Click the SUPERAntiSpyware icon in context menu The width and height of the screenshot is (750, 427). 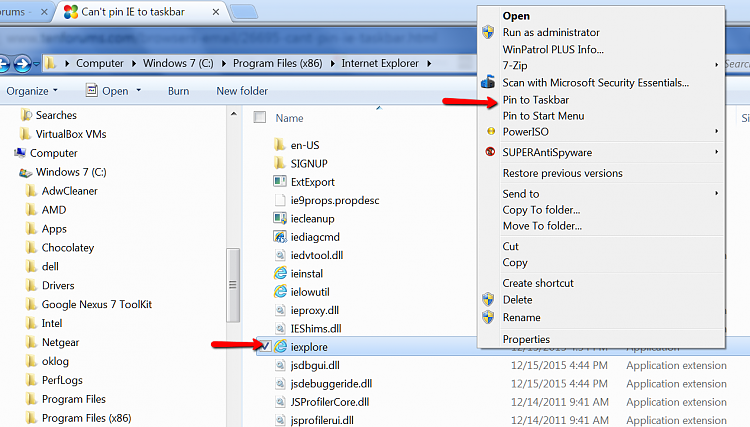(x=490, y=152)
